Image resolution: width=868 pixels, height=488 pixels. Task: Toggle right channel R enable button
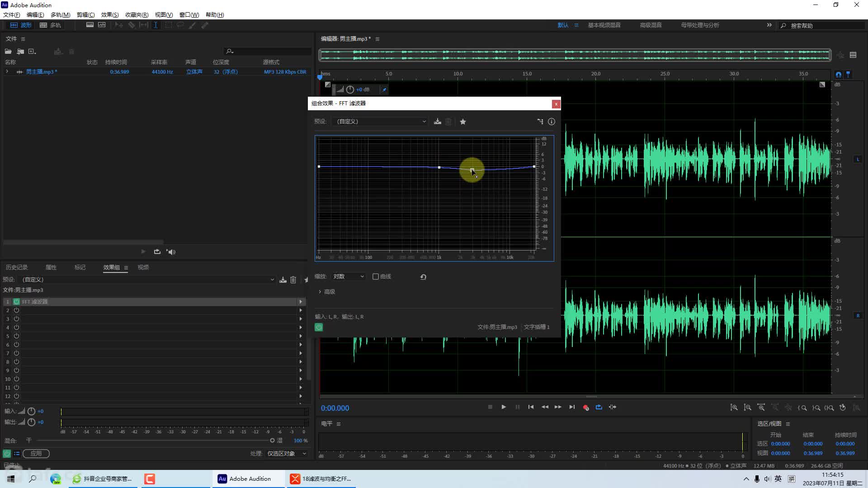[858, 316]
